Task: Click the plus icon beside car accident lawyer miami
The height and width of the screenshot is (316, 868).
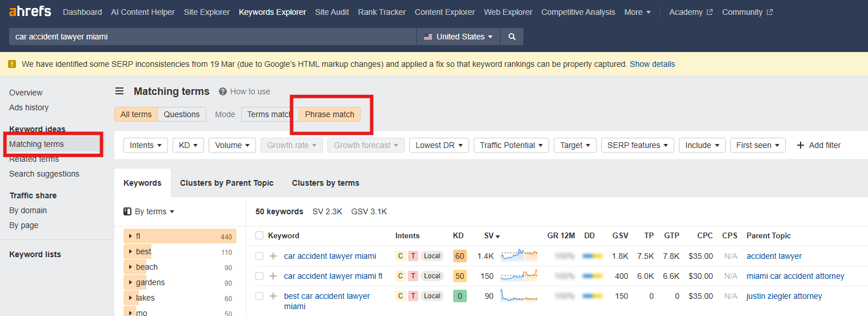Action: (273, 256)
